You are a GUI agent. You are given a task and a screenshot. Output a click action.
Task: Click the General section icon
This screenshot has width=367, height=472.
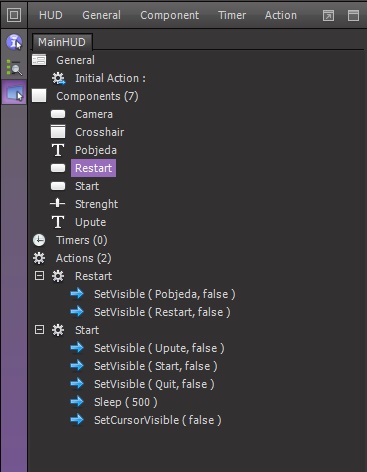point(39,60)
